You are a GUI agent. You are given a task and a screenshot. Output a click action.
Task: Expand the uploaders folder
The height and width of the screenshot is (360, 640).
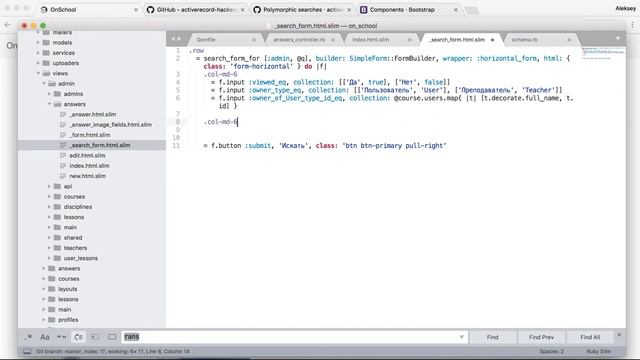coord(38,63)
